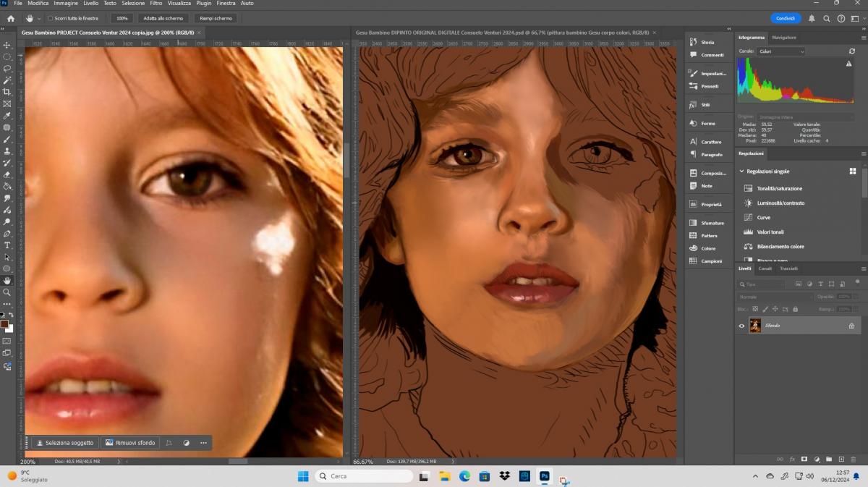Add a Curve adjustment
This screenshot has width=868, height=487.
point(757,217)
